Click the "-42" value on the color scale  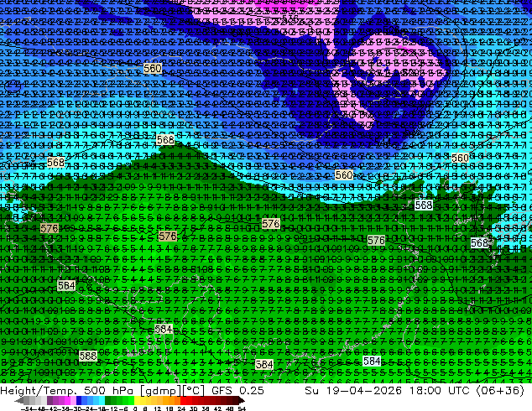[x=53, y=408]
